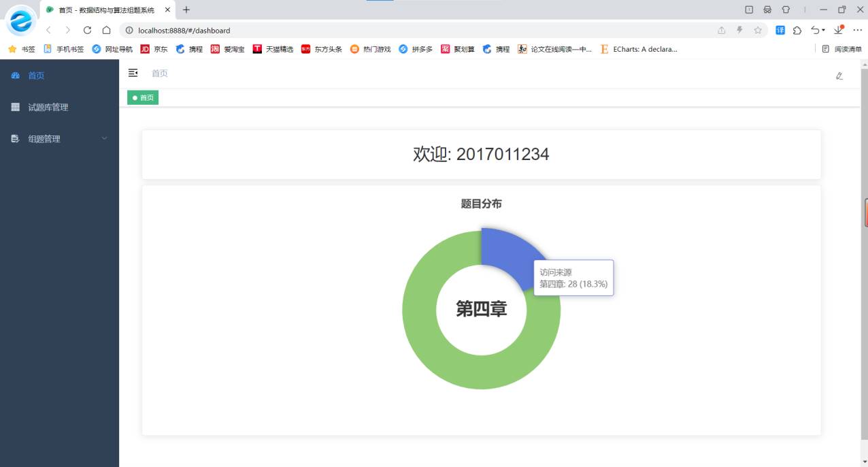The image size is (868, 467).
Task: Open 试题库管理 in the sidebar
Action: pos(48,108)
